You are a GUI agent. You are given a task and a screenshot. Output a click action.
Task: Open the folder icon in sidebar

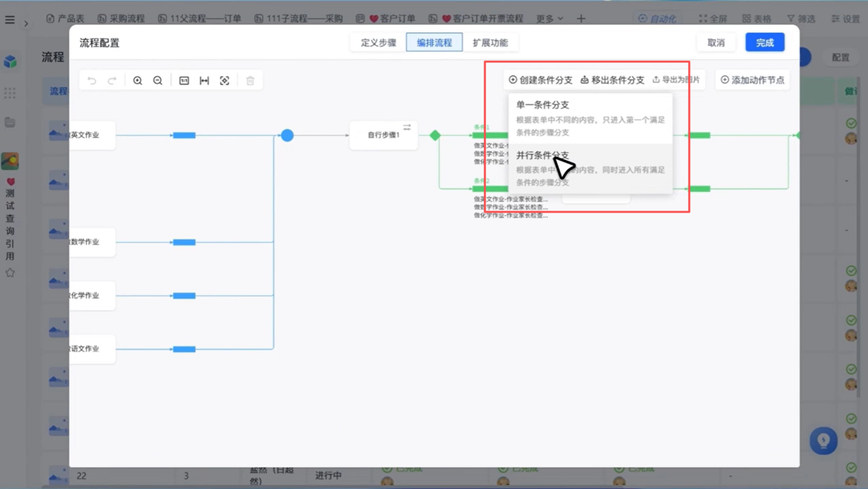tap(10, 122)
